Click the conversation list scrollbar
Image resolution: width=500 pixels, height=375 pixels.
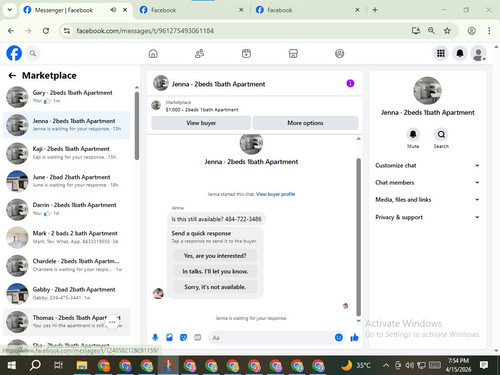click(x=137, y=126)
